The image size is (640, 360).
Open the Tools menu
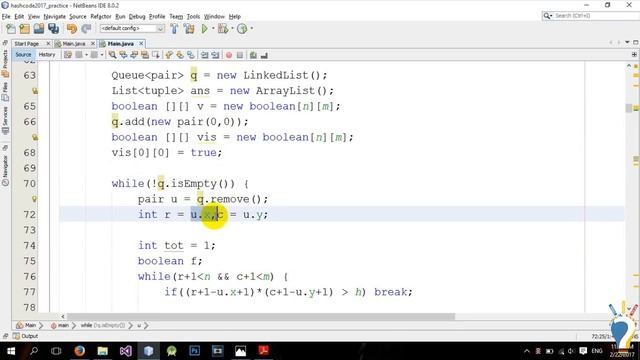coord(193,17)
